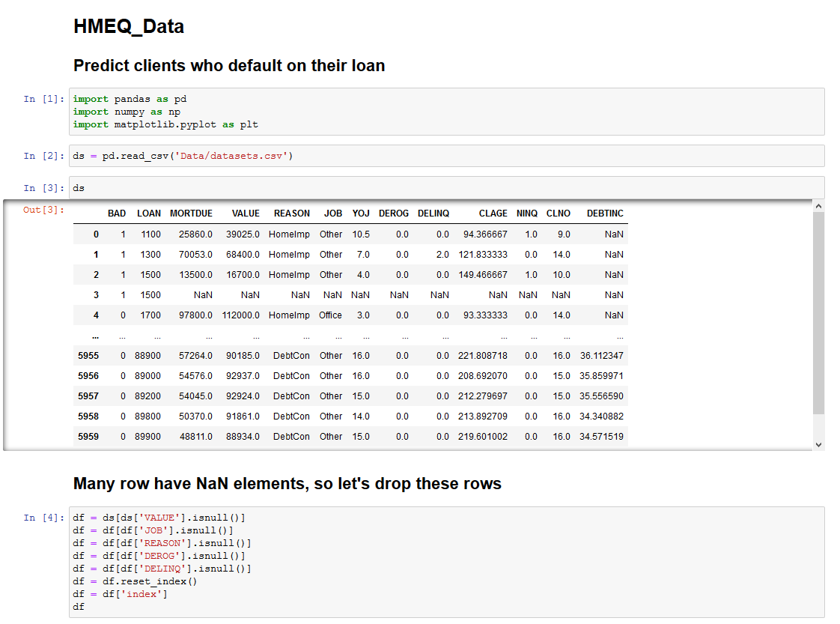This screenshot has height=624, width=840.
Task: Click the 'DELINQ' filter line in cell 4
Action: click(x=162, y=569)
